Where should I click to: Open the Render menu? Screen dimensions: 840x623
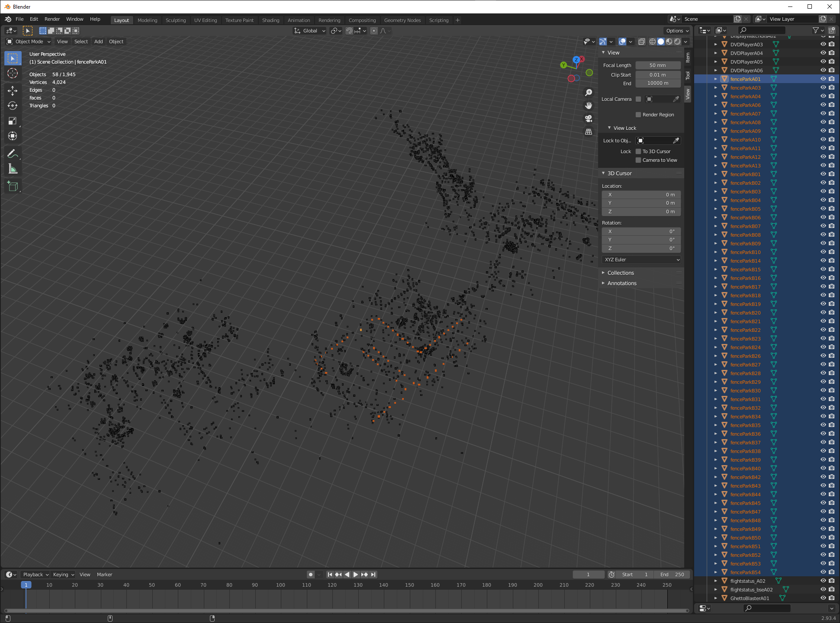[x=52, y=19]
